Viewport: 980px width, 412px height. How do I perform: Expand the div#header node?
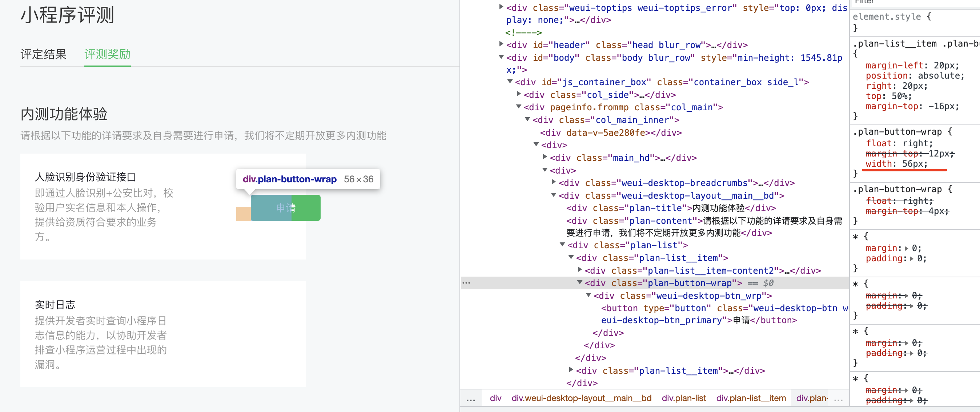click(501, 44)
